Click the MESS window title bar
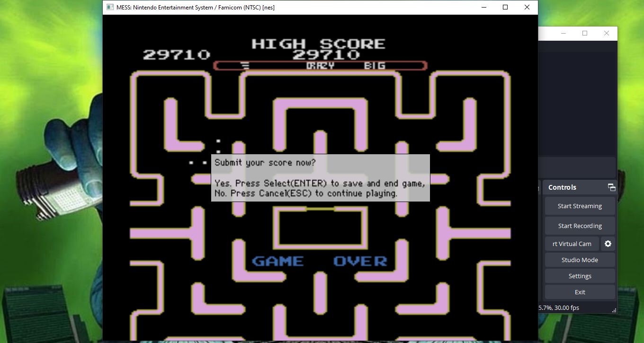Screen dimensions: 644x343 point(331,7)
